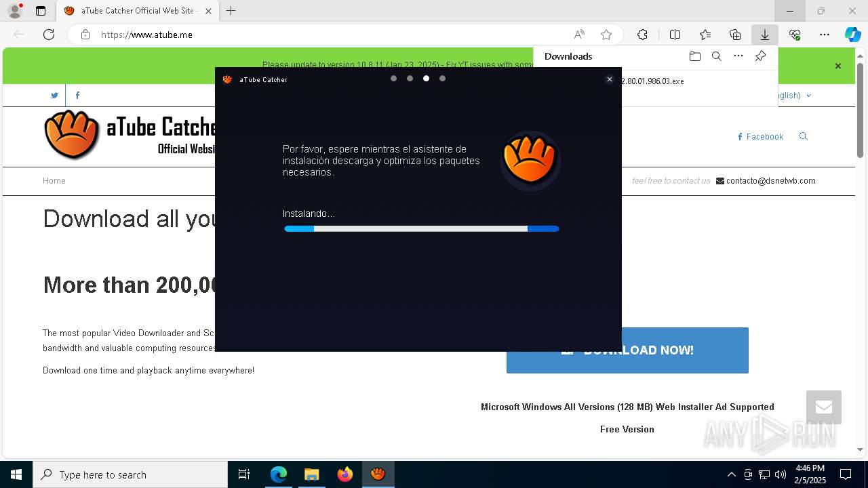This screenshot has height=488, width=868.
Task: Open more options in Downloads panel
Action: pos(738,56)
